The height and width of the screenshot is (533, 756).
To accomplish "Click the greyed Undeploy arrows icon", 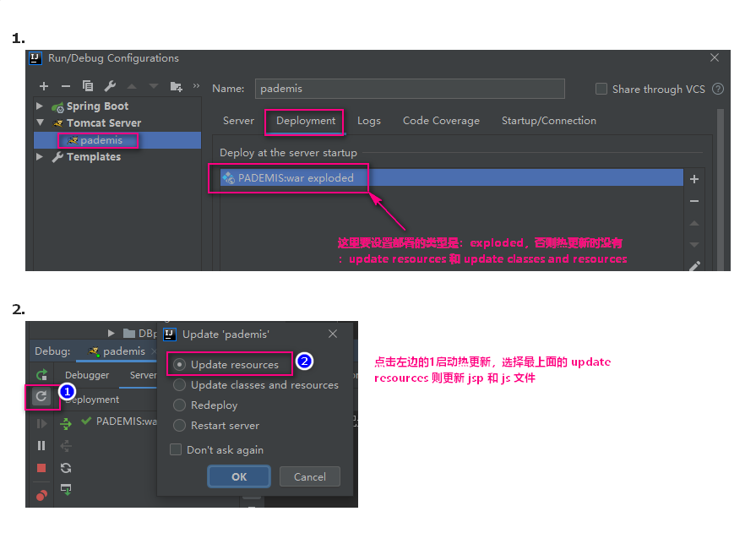I will click(x=66, y=446).
